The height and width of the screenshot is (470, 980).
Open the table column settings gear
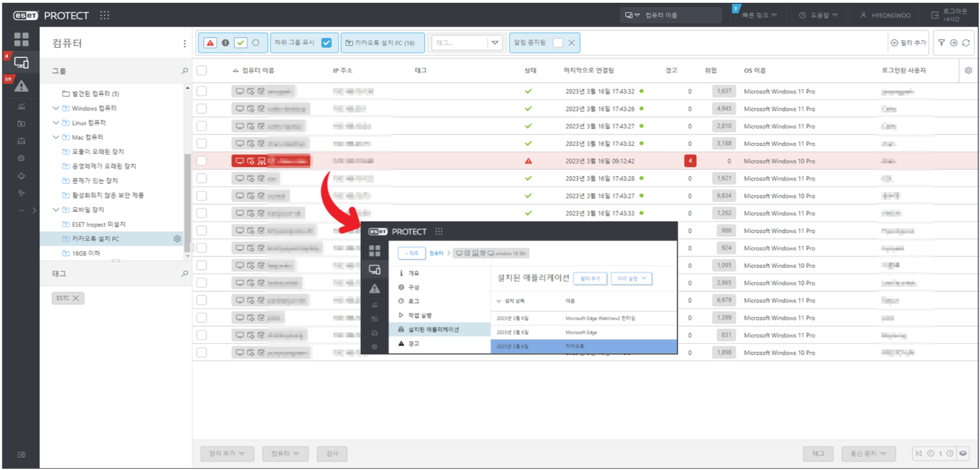pos(968,70)
